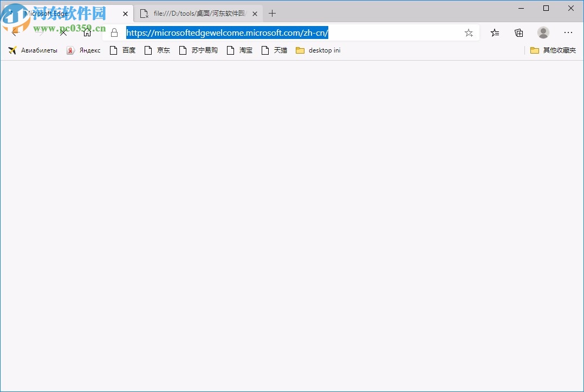Open the user profile avatar
This screenshot has width=584, height=392.
pos(543,33)
